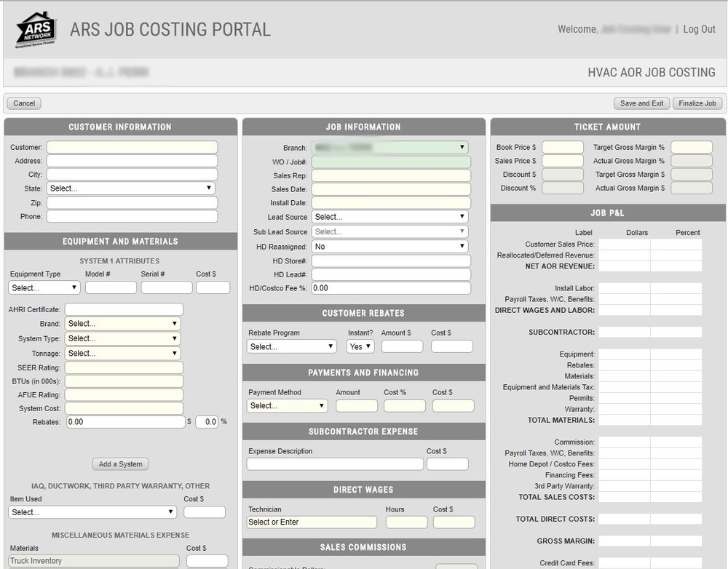Viewport: 728px width, 569px height.
Task: Click the Payments Cost $ field
Action: [453, 405]
